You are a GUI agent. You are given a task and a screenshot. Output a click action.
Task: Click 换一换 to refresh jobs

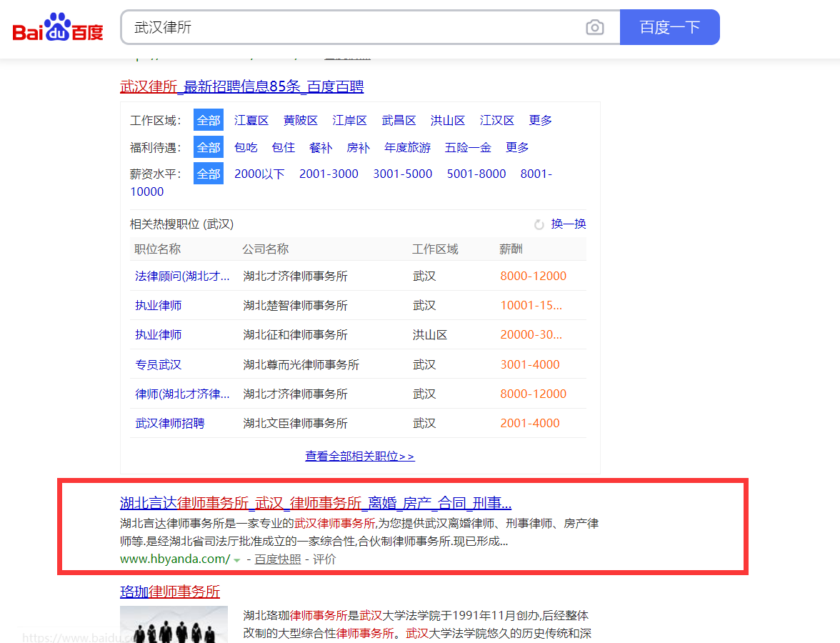[569, 224]
